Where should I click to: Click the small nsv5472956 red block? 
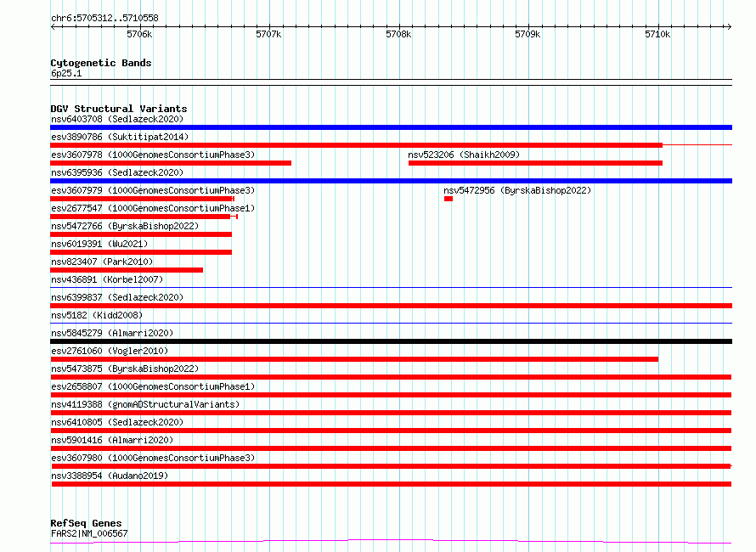(x=449, y=199)
